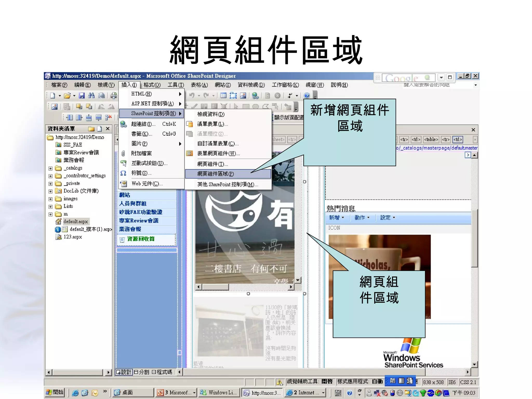The image size is (532, 399).
Task: Expand the _catalogs folder
Action: click(x=50, y=168)
